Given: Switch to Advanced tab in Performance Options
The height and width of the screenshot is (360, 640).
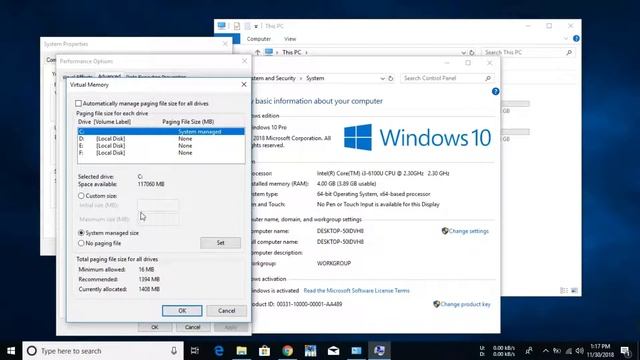Looking at the screenshot, I should [109, 76].
